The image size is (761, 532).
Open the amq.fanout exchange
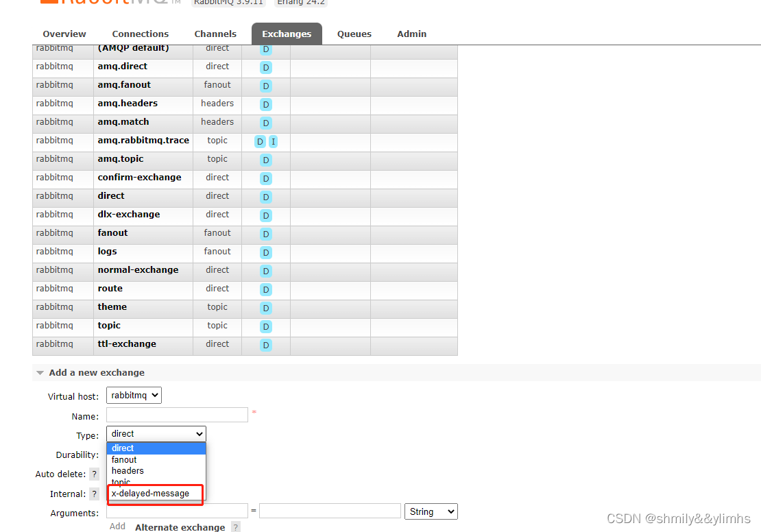click(124, 85)
